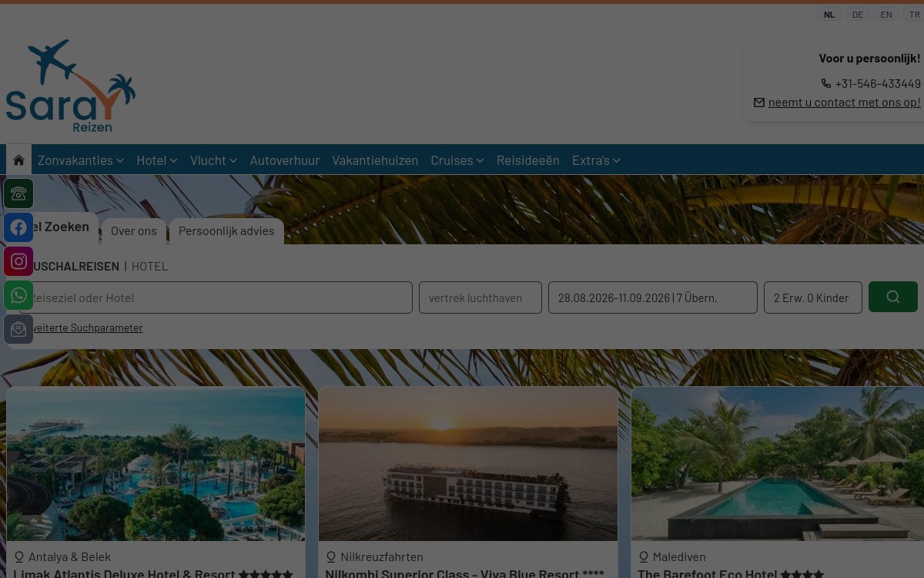Screen dimensions: 924x578
Task: Switch language to EN
Action: tap(886, 15)
